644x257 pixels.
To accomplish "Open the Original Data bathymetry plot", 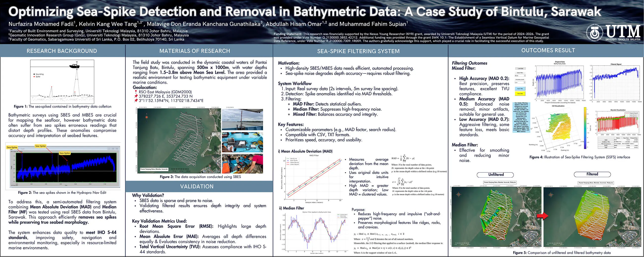I will (x=559, y=82).
